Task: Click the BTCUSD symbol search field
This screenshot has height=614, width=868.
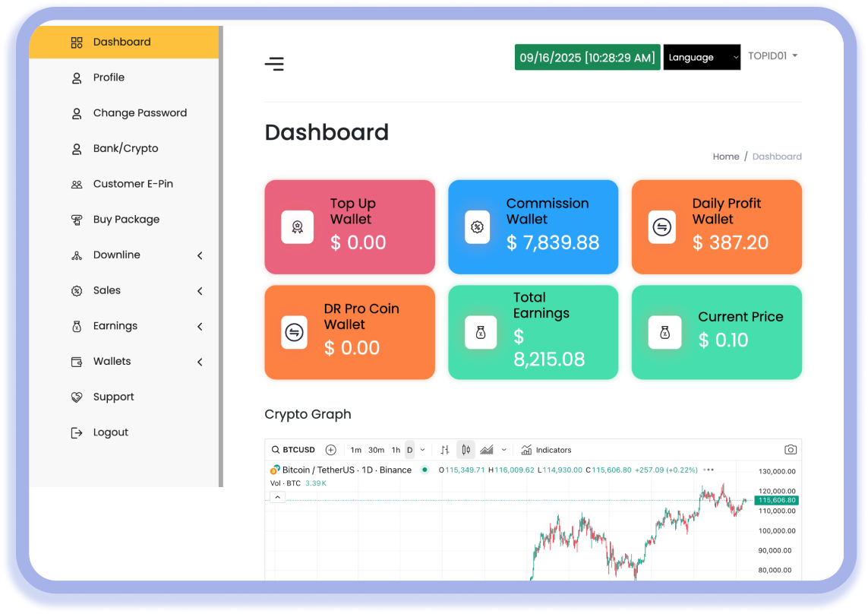Action: click(293, 450)
